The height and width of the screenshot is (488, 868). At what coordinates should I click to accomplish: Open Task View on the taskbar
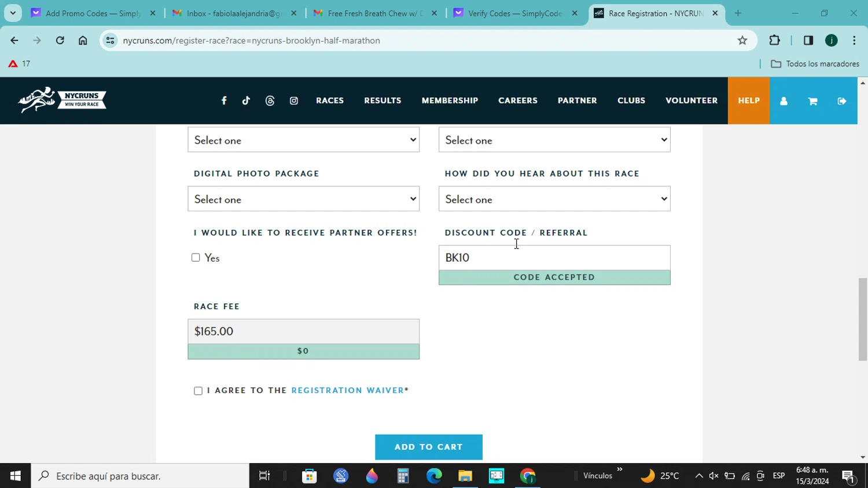tap(264, 476)
